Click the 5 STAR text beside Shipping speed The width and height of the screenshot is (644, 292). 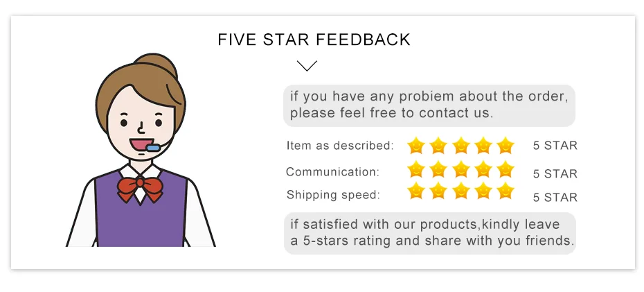555,198
